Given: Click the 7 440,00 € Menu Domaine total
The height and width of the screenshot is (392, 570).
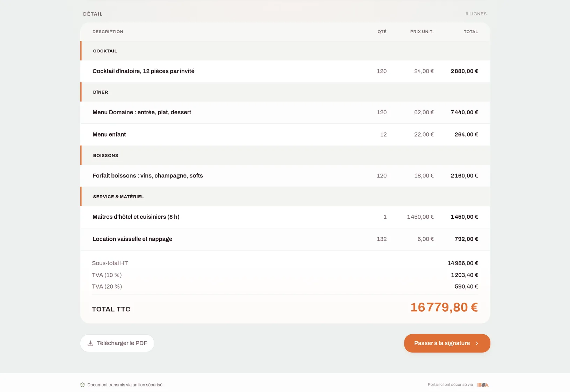Looking at the screenshot, I should click(464, 112).
